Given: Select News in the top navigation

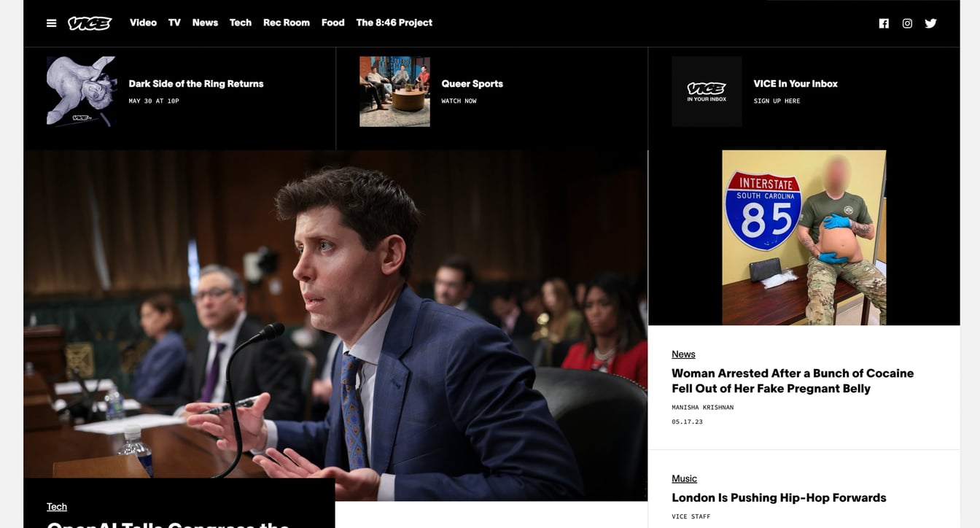Looking at the screenshot, I should point(205,23).
